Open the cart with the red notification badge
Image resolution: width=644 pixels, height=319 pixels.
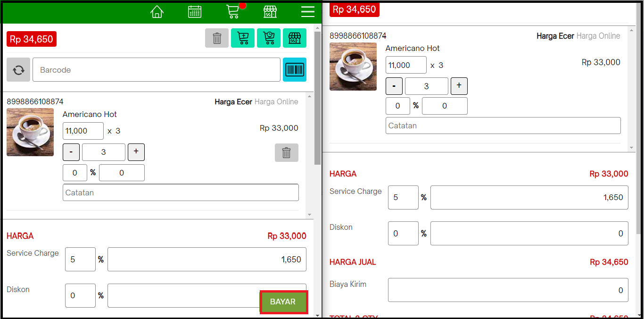pos(233,11)
